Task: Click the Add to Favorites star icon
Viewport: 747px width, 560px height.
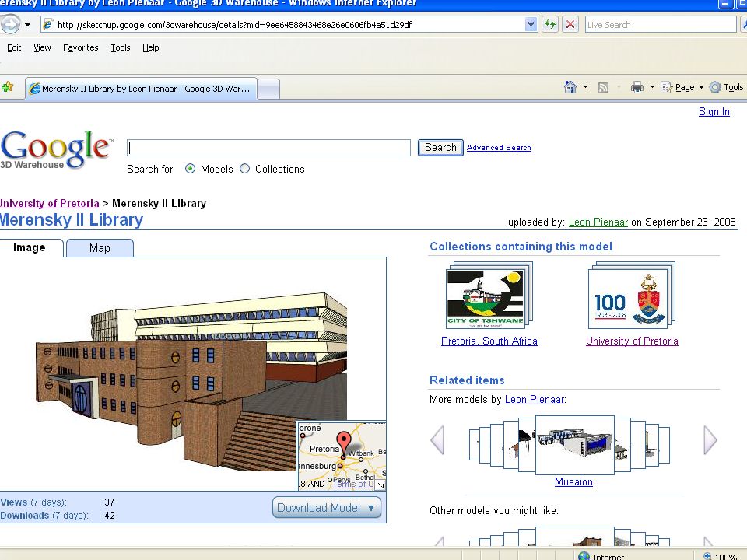Action: [8, 87]
